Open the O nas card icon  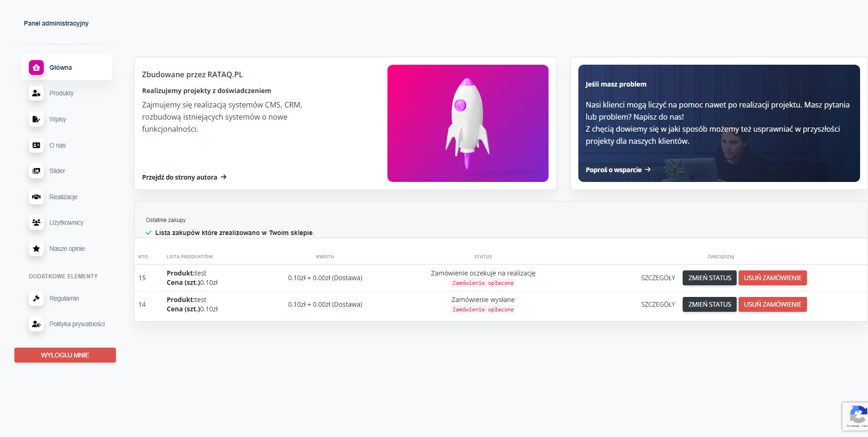(x=36, y=145)
